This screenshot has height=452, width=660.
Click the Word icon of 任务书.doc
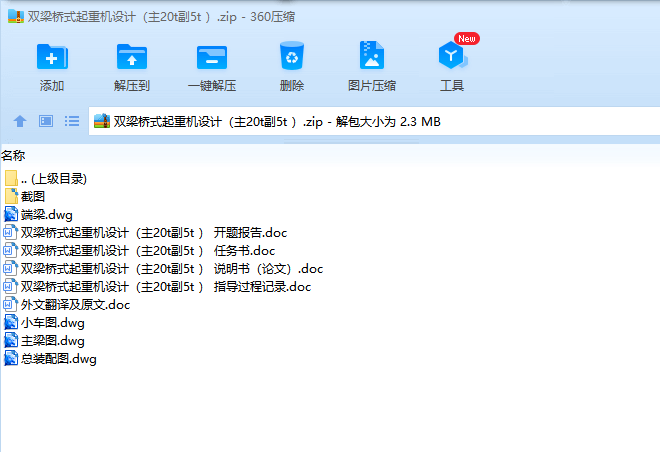[x=11, y=250]
